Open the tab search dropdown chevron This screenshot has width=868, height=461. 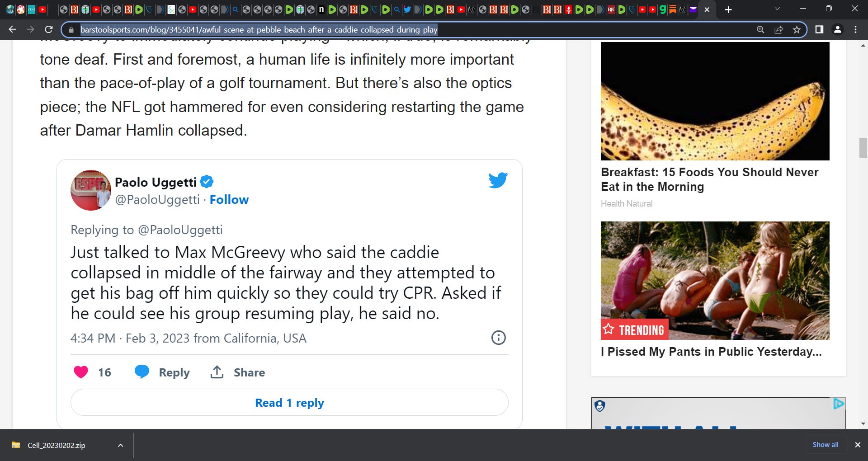pos(777,9)
